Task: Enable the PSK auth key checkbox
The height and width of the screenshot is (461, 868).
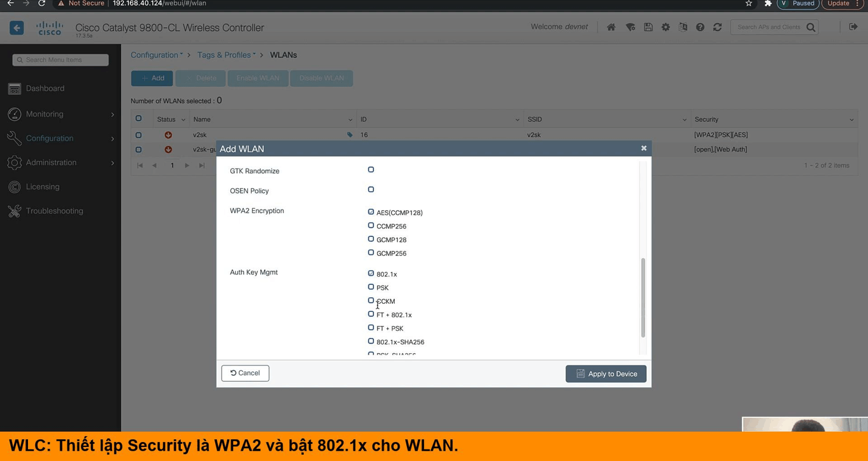Action: (371, 287)
